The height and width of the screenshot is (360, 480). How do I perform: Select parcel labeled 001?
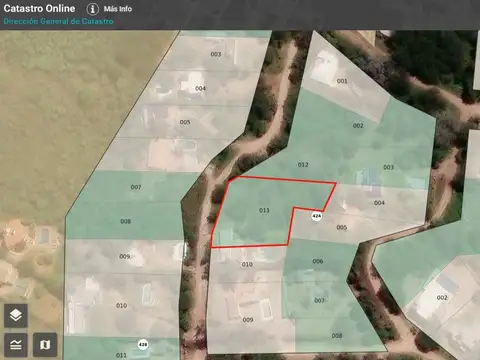click(x=342, y=81)
